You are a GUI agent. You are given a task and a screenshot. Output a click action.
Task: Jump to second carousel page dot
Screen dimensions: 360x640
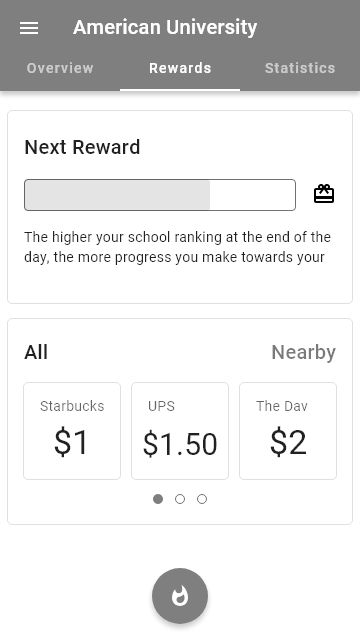180,499
